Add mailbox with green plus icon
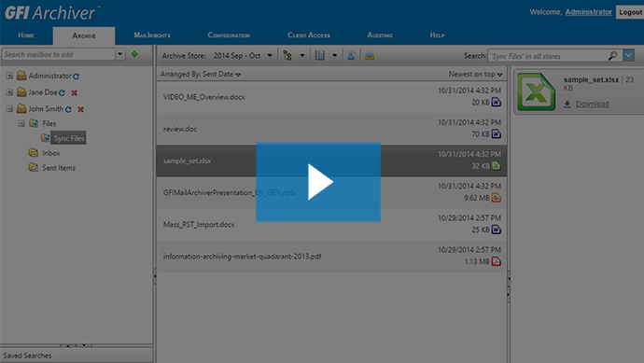This screenshot has width=644, height=363. pos(134,54)
